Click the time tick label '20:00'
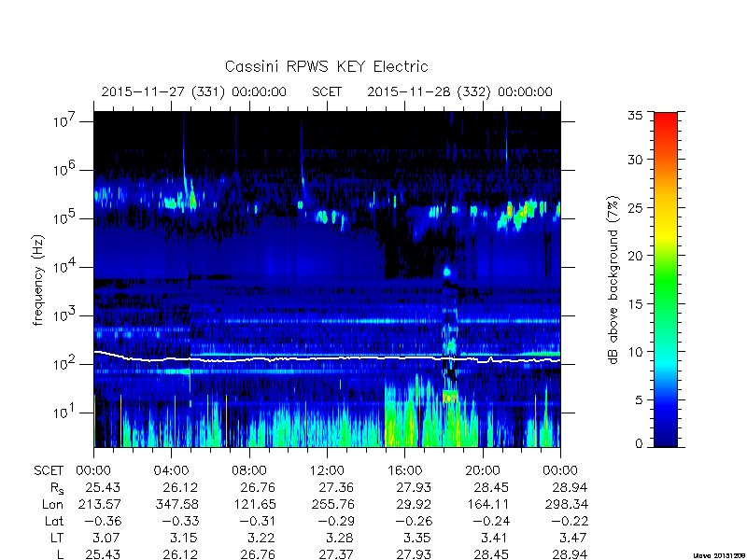Viewport: 747px width, 560px height. pos(483,471)
